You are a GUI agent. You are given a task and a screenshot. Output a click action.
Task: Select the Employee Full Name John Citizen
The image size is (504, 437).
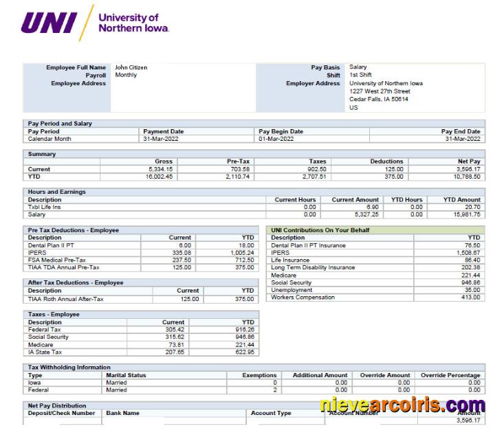[x=131, y=67]
